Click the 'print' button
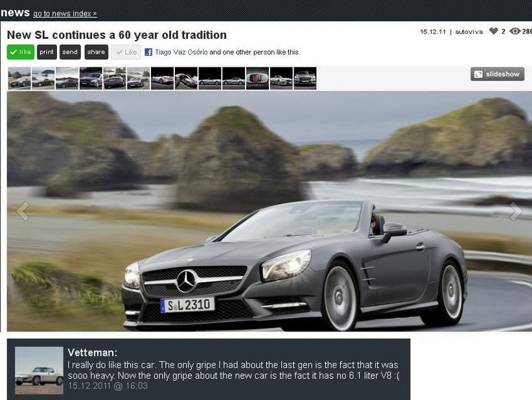Image resolution: width=532 pixels, height=400 pixels. (47, 52)
